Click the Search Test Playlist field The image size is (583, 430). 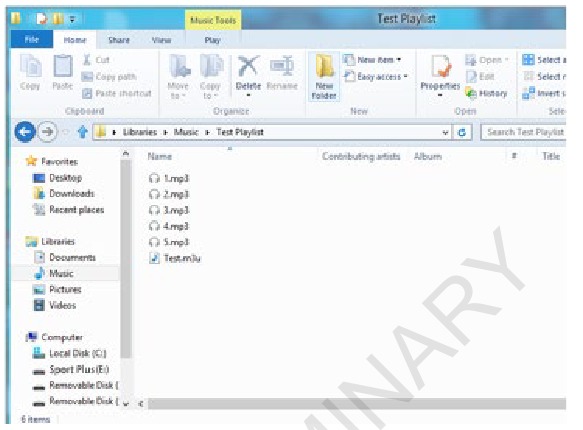pyautogui.click(x=524, y=132)
